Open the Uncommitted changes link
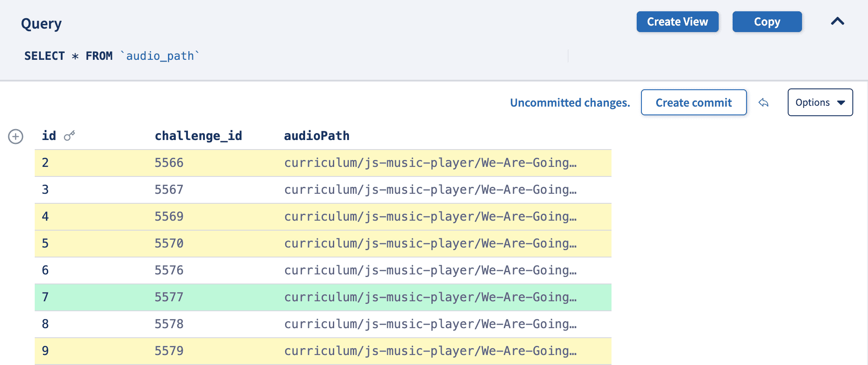 (x=569, y=103)
